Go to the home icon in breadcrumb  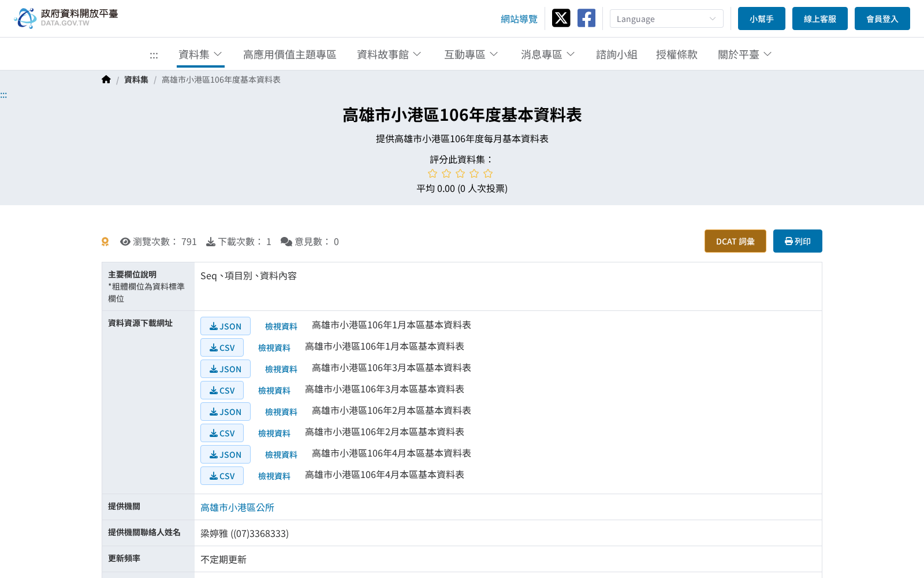point(106,80)
